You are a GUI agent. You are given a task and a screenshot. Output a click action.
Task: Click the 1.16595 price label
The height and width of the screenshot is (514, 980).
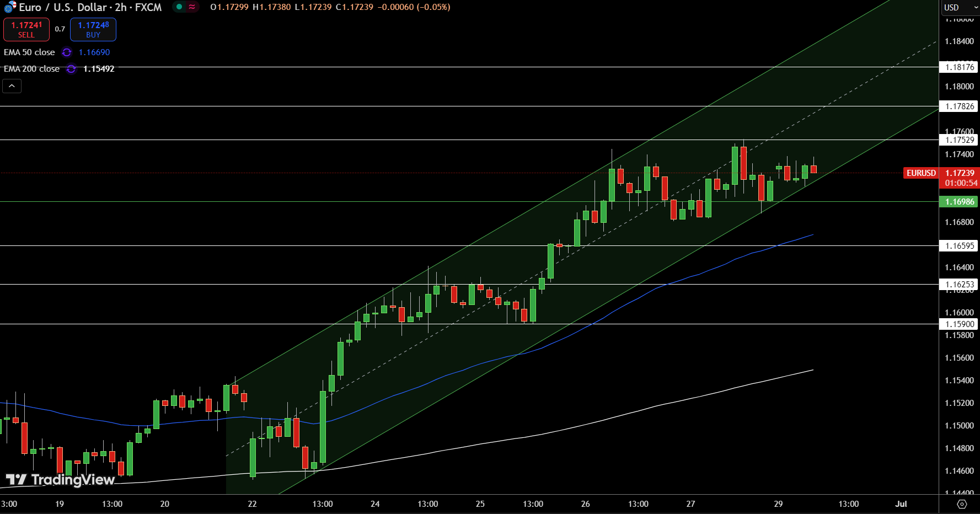[959, 246]
